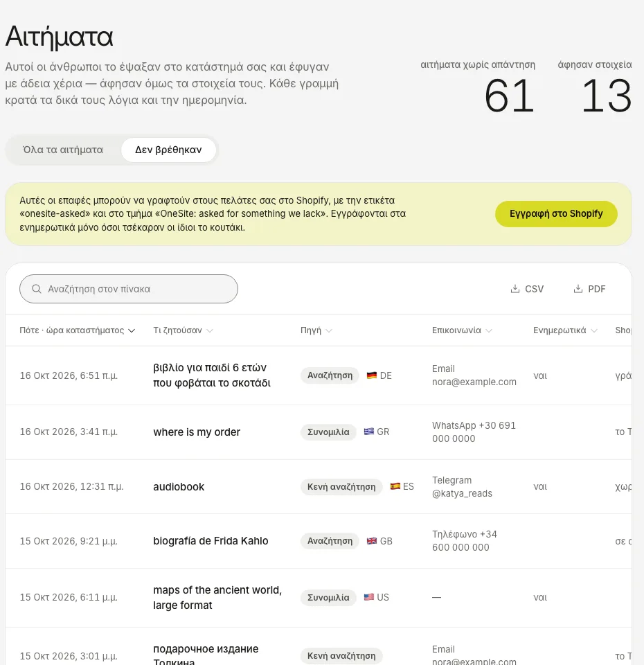This screenshot has height=665, width=644.
Task: Click the date 16 Οκτ 2026, 6:51 π.μ.
Action: (69, 375)
